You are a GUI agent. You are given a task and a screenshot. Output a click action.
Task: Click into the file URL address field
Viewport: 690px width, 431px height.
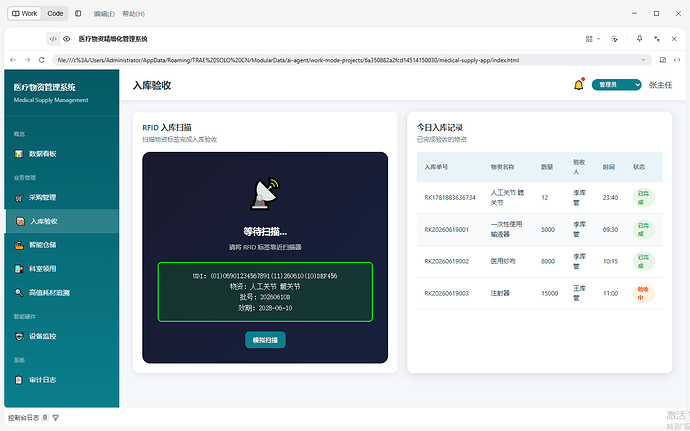coord(348,60)
